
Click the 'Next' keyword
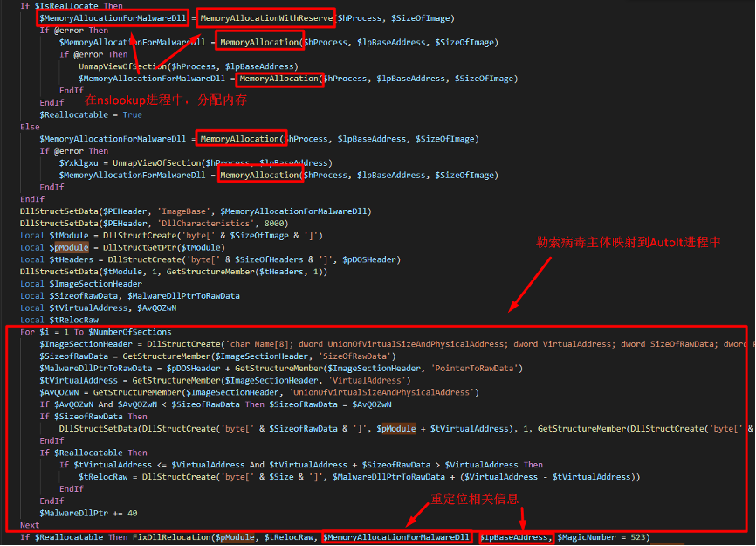[x=30, y=525]
